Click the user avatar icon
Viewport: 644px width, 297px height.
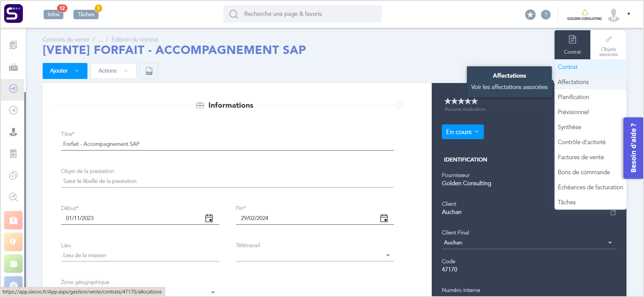(x=613, y=14)
